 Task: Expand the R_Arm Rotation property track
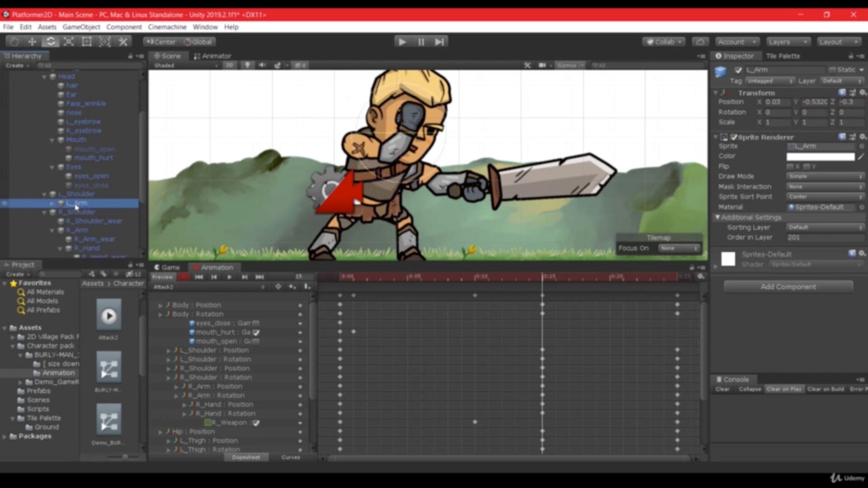coord(176,395)
